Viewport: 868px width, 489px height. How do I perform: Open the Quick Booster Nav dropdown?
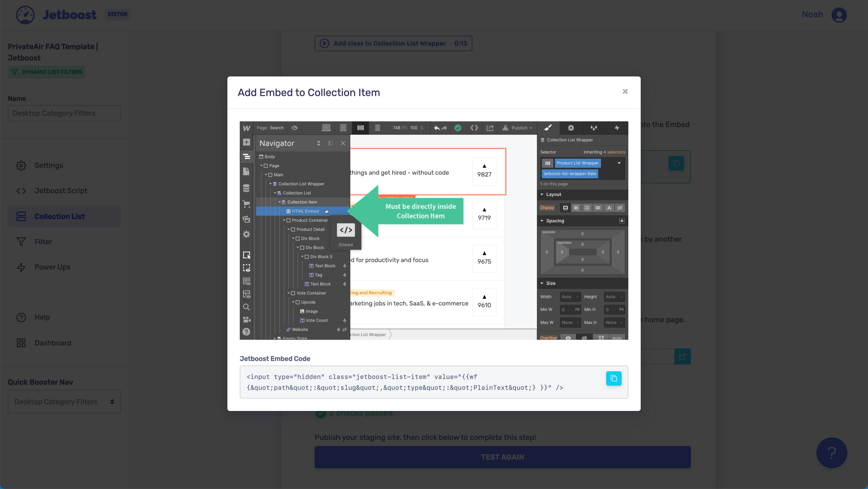tap(64, 401)
